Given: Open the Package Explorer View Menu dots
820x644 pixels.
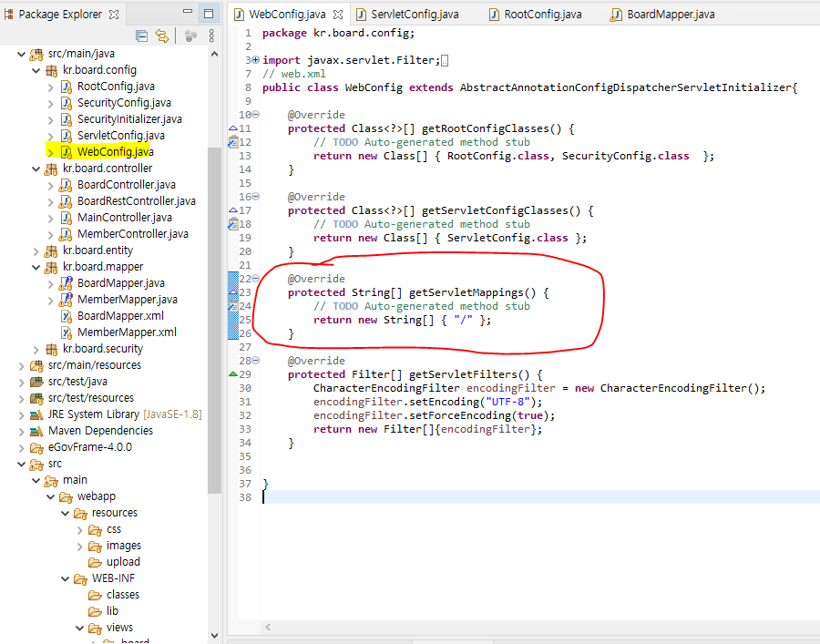Looking at the screenshot, I should [211, 36].
